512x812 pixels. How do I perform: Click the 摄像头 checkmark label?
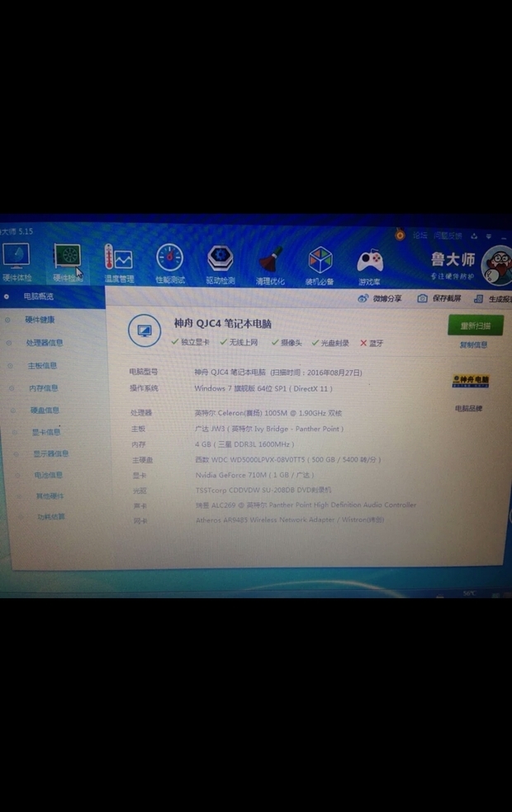[x=287, y=343]
